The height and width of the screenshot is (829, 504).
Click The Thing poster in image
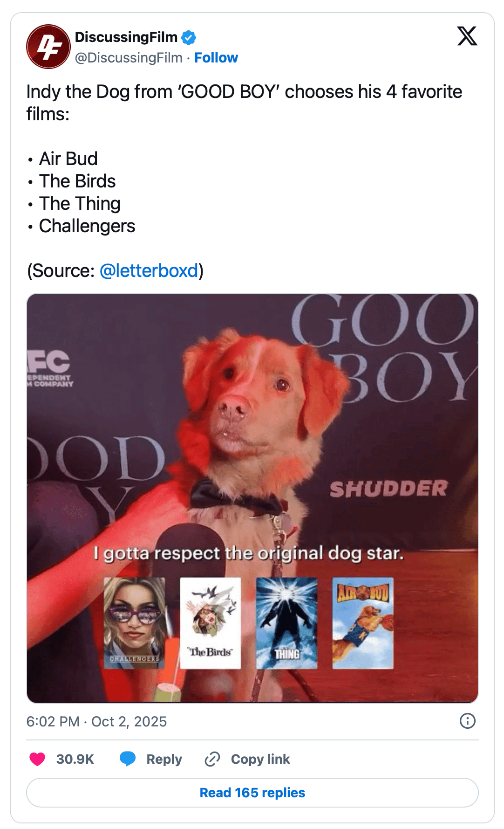(x=286, y=623)
